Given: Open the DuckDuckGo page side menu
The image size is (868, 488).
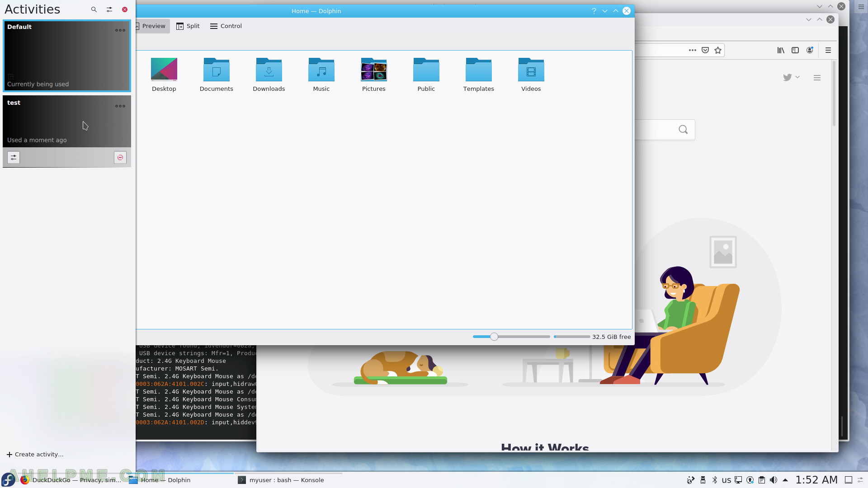Looking at the screenshot, I should tap(817, 78).
